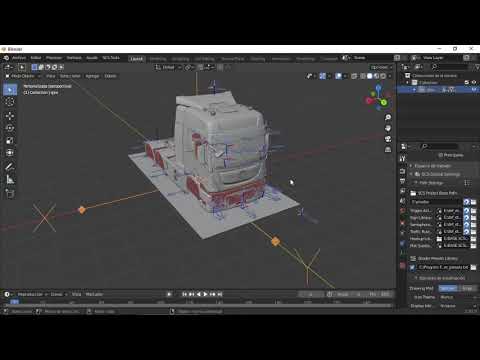Open the Editar menu

36,58
